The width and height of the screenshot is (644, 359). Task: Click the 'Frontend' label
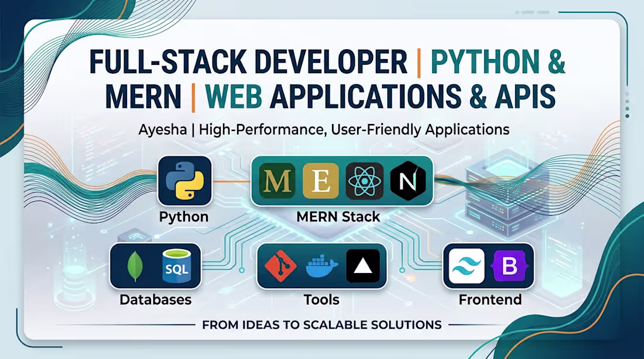tap(490, 299)
